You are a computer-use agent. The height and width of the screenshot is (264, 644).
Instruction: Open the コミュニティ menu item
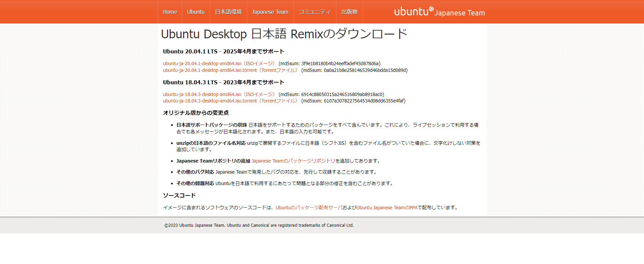[x=315, y=12]
